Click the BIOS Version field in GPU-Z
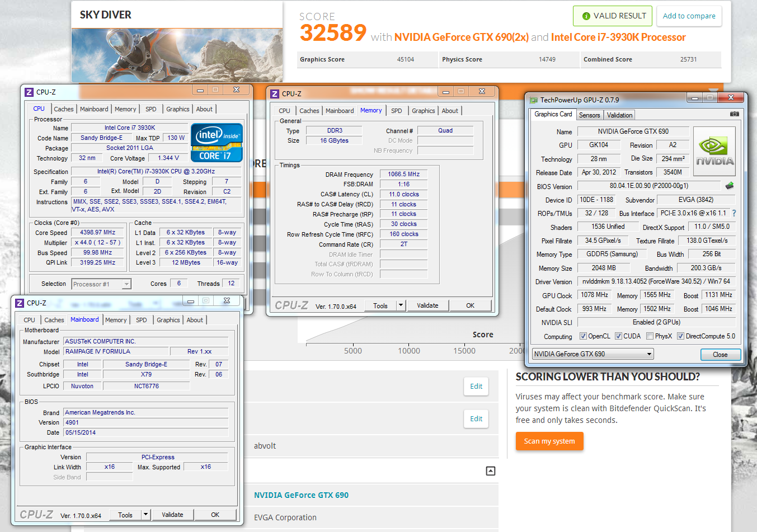This screenshot has height=532, width=757. 649,186
